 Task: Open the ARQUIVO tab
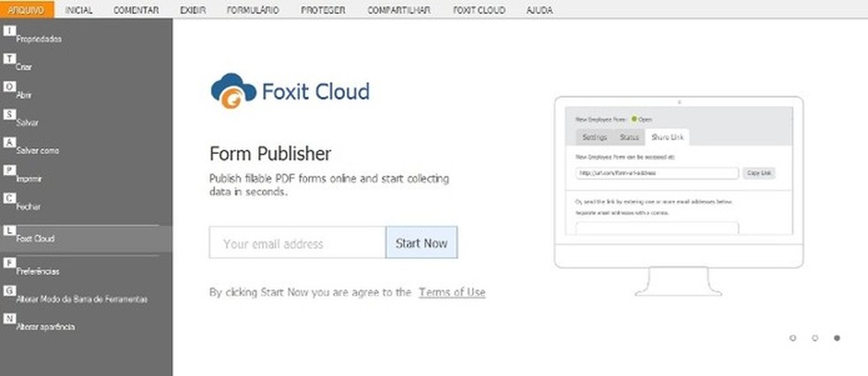pos(26,10)
